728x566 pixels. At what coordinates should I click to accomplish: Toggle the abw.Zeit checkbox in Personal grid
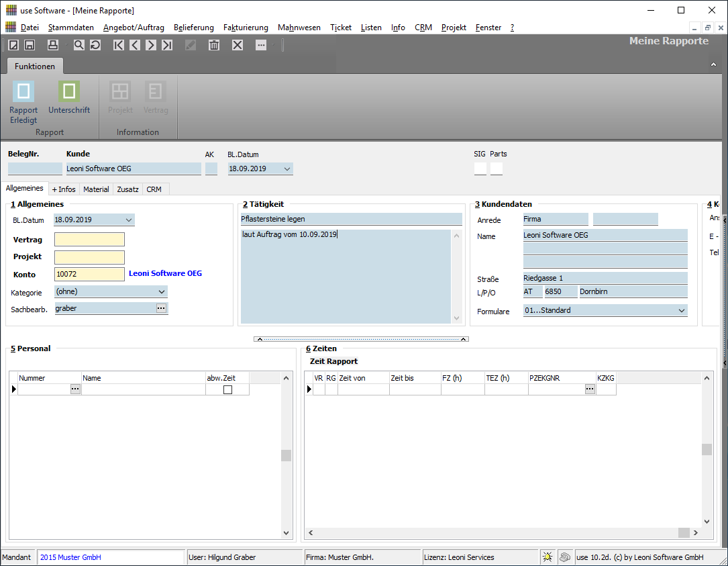point(227,389)
